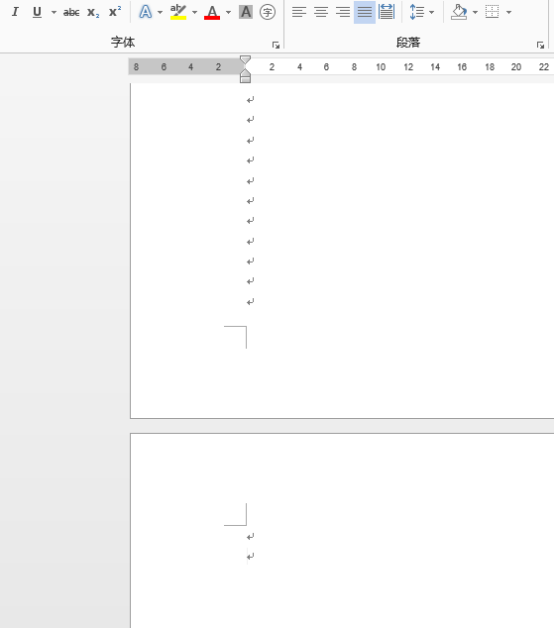
Task: Open paragraph settings dialog launcher
Action: click(x=540, y=45)
